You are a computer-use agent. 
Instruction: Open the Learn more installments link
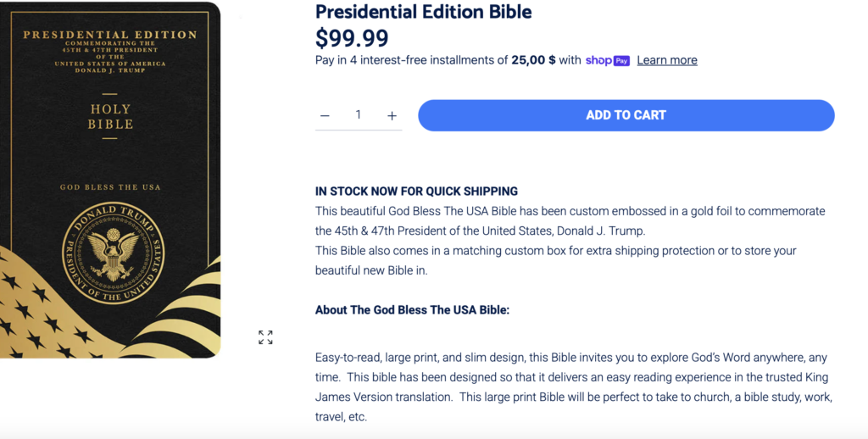tap(667, 60)
